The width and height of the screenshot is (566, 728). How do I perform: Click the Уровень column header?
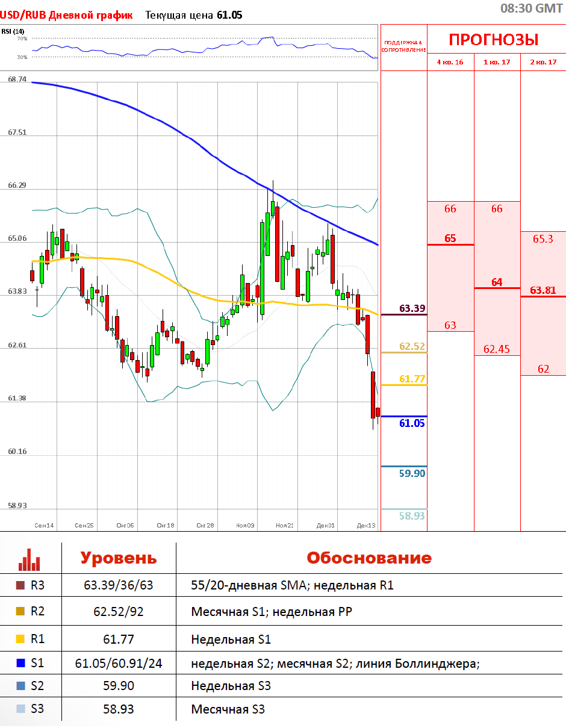(119, 558)
